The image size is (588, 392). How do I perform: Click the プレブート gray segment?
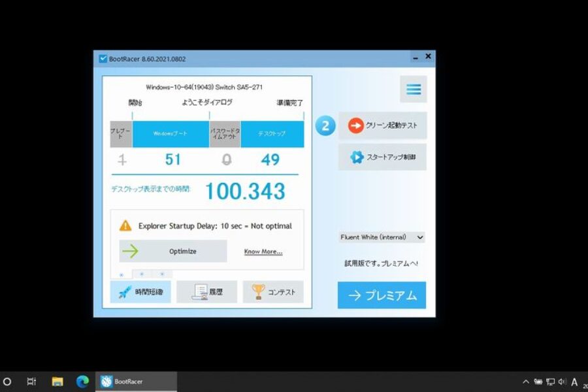point(121,134)
